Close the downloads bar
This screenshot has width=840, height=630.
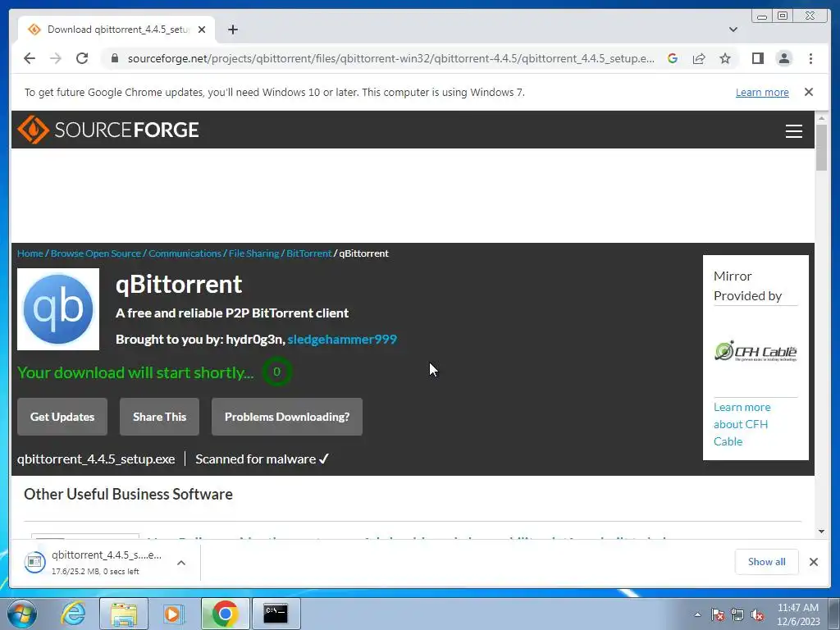pyautogui.click(x=813, y=561)
